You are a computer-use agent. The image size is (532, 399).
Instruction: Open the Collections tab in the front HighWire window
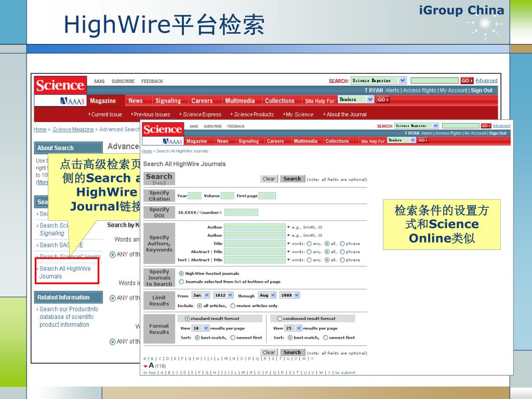click(x=337, y=141)
